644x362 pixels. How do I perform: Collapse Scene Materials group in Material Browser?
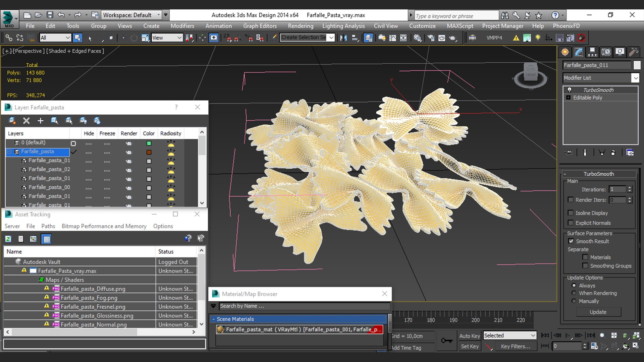(x=213, y=319)
